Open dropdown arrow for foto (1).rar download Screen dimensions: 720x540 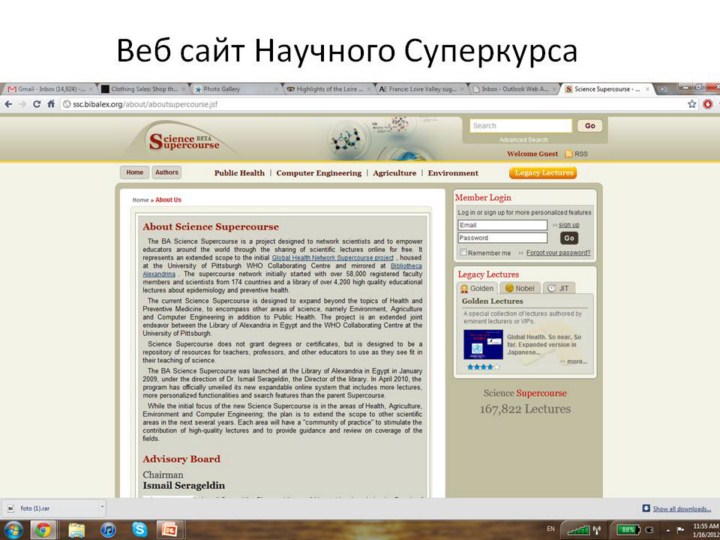(x=103, y=508)
